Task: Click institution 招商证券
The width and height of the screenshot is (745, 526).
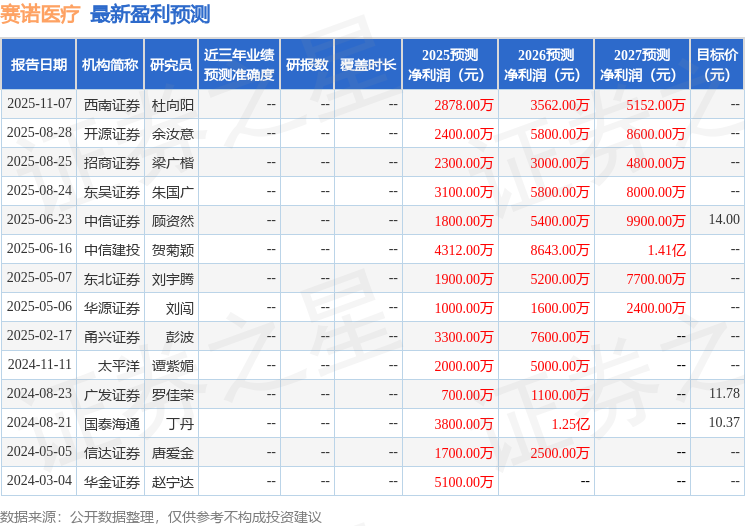Action: point(112,163)
